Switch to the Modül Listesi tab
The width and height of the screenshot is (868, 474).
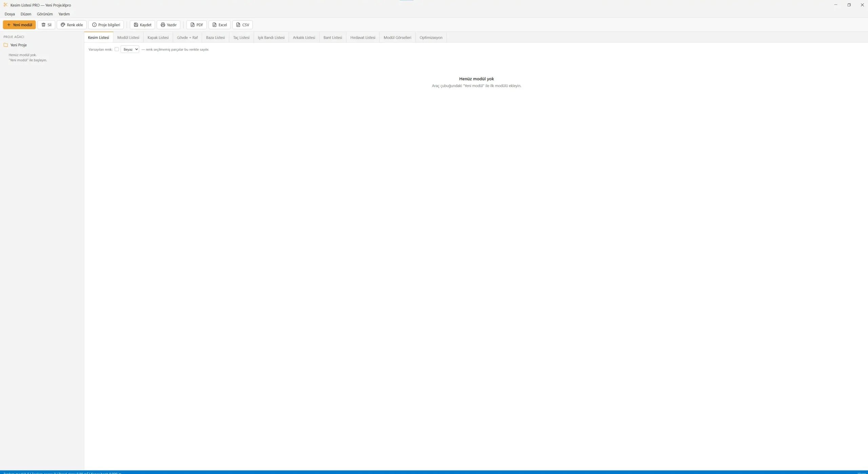click(128, 37)
